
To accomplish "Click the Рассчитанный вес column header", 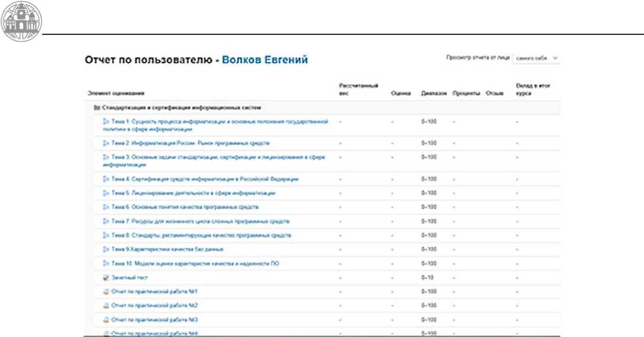I will point(358,89).
